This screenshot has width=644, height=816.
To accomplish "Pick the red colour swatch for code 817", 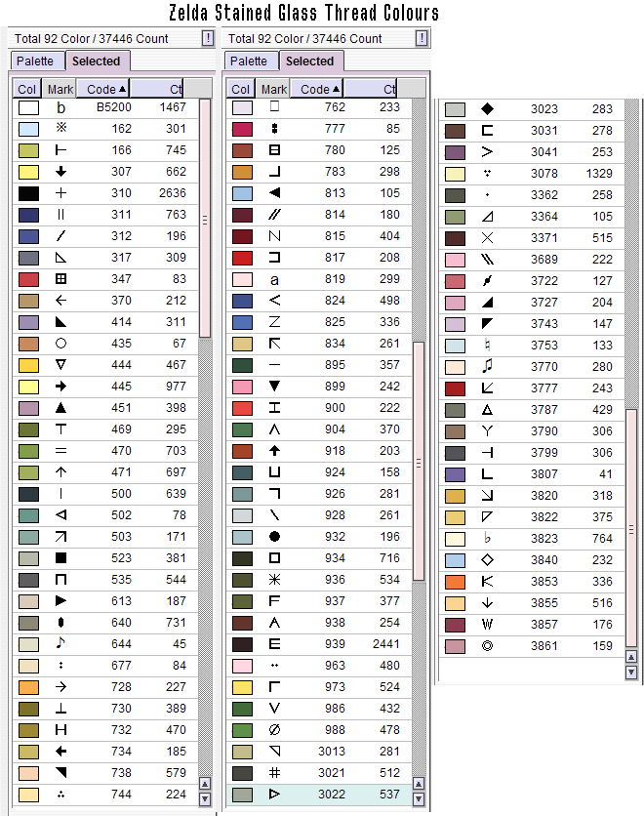I will click(242, 258).
